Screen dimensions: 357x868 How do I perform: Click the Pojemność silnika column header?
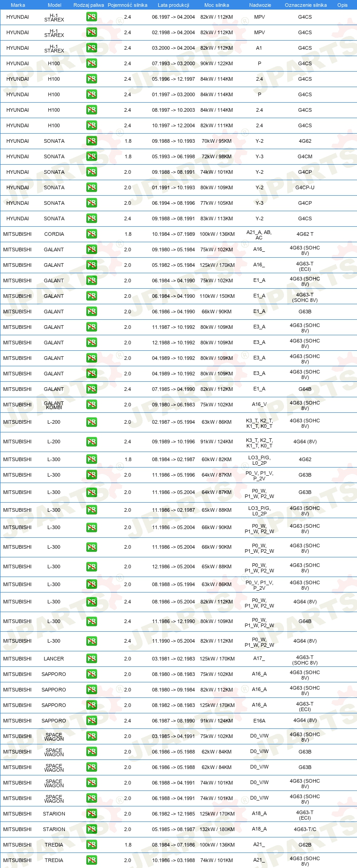(127, 5)
